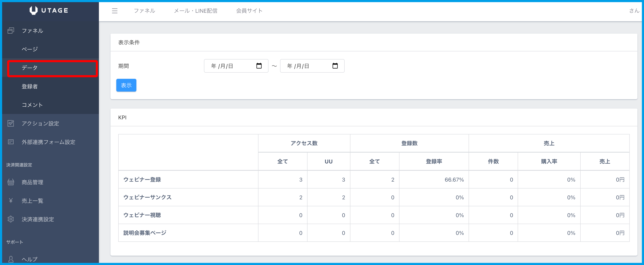Viewport: 644px width, 265px height.
Task: Open the start date calendar picker
Action: (259, 66)
